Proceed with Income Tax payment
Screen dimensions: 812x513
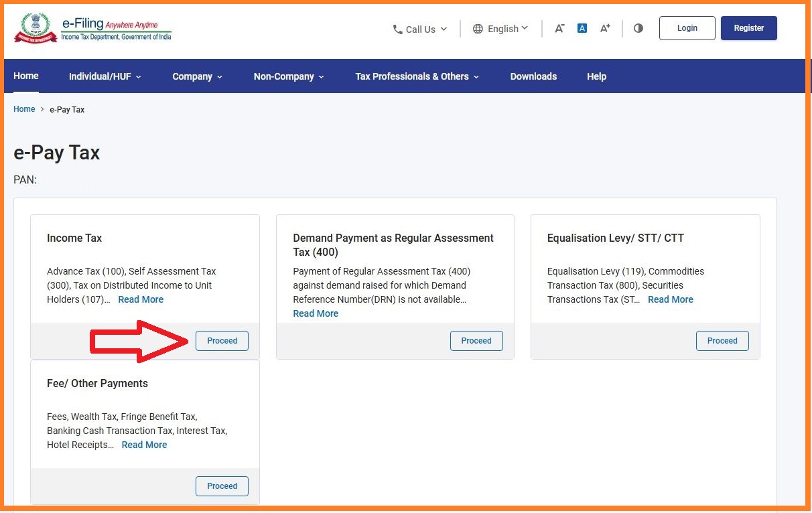(222, 341)
